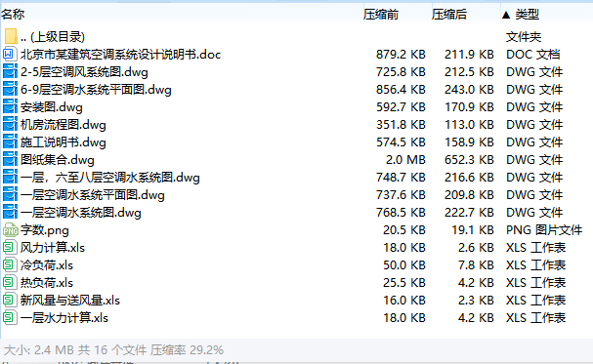Click the 879.2 KB original size value
The height and width of the screenshot is (364, 593).
(401, 55)
